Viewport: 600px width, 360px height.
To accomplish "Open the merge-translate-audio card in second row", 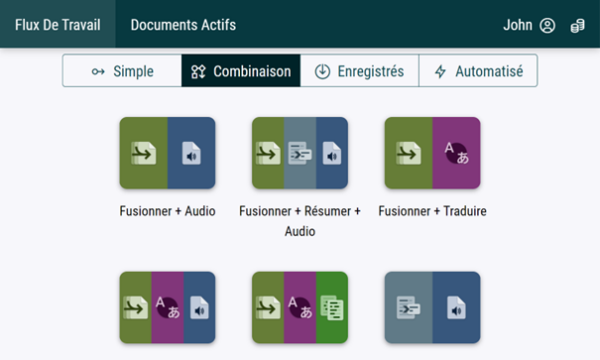I will 167,307.
